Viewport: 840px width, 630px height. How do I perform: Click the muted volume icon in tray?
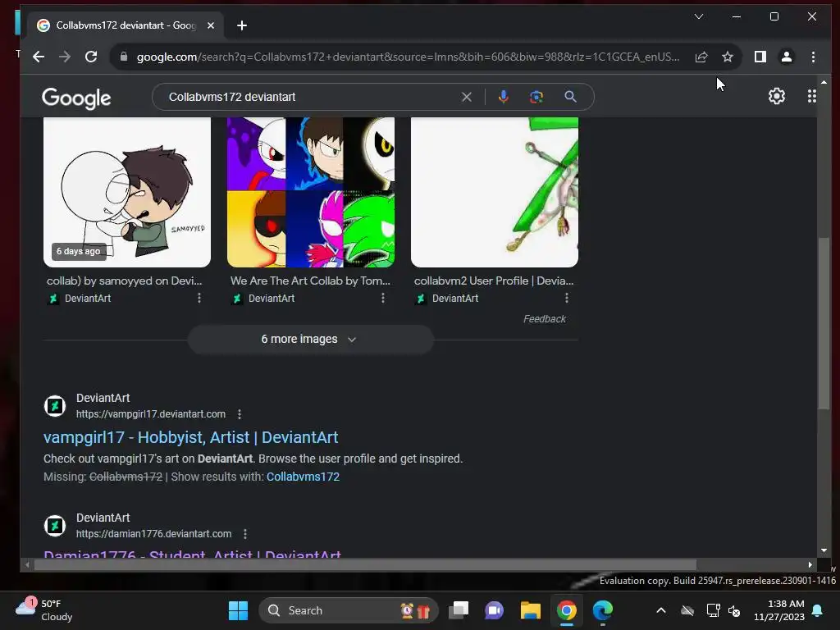(734, 610)
